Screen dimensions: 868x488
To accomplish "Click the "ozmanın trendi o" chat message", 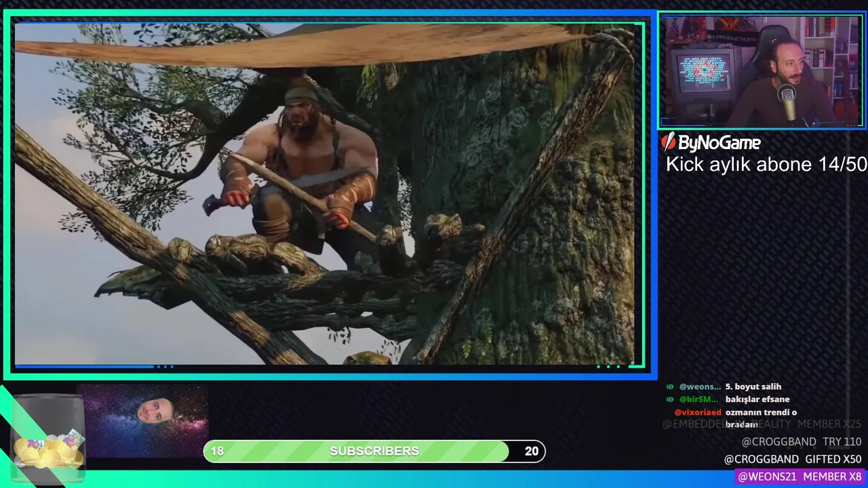I will 761,412.
